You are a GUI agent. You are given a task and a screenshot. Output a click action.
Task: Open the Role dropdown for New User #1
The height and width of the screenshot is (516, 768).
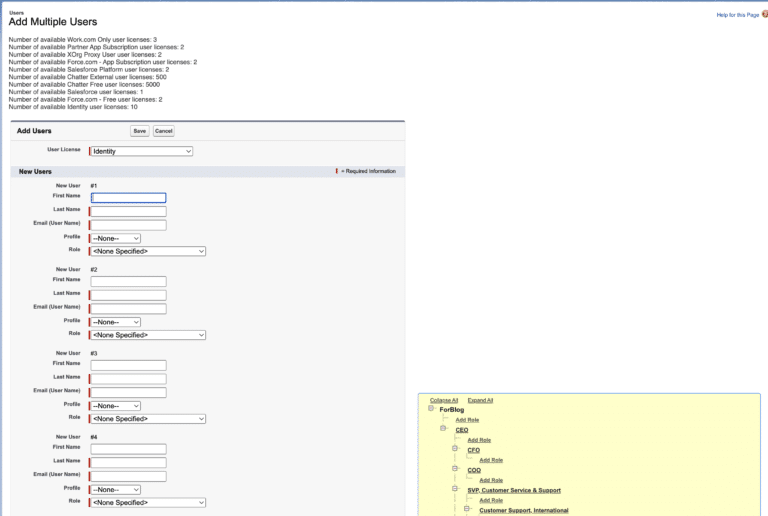point(148,251)
